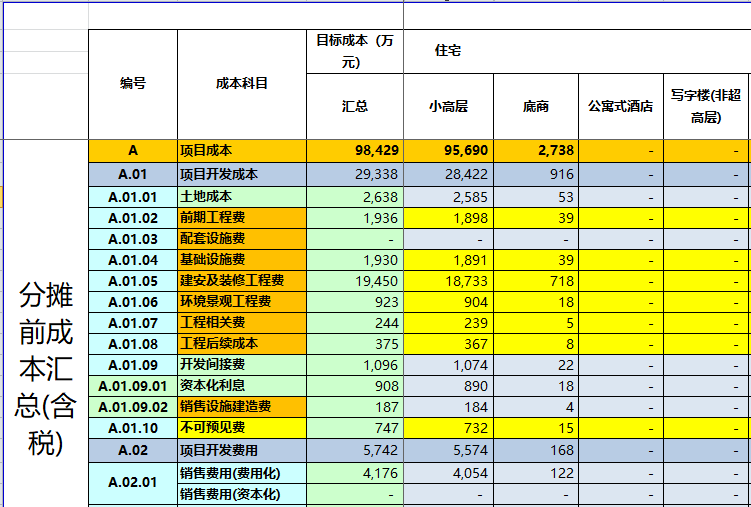
Task: Click the 底商 value 718
Action: 535,280
